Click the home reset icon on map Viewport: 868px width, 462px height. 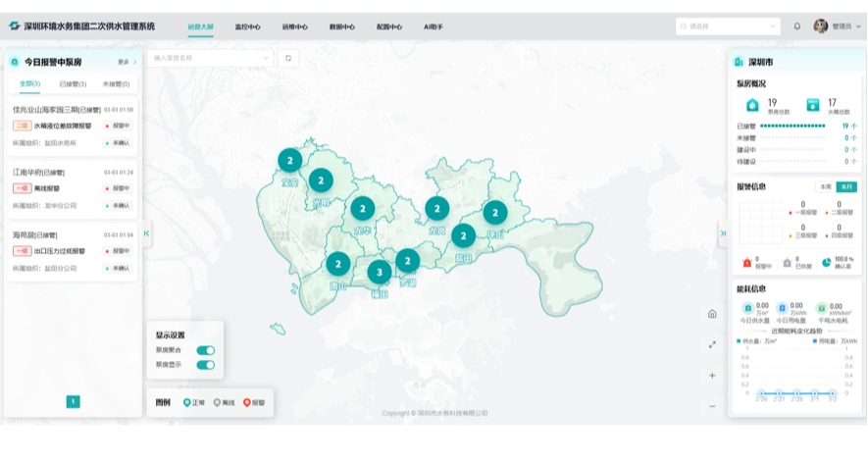[712, 314]
